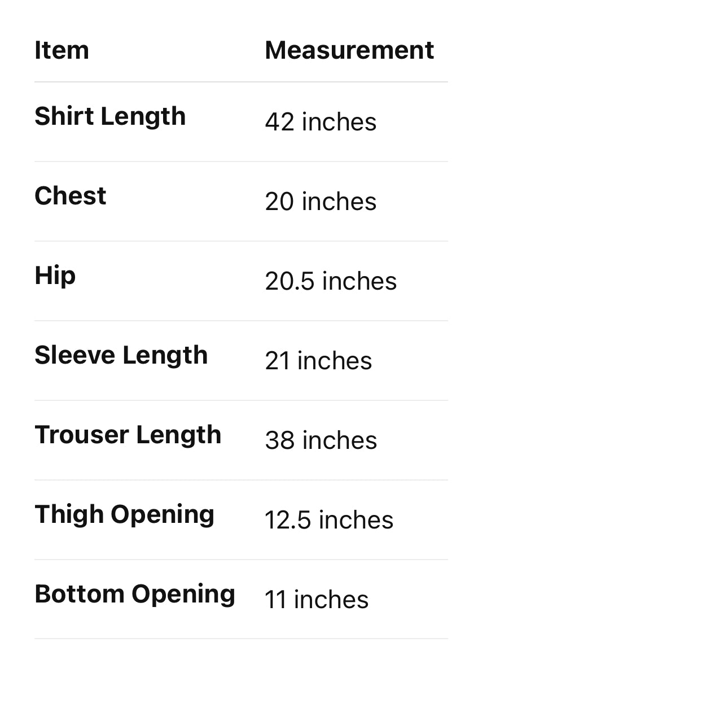Select the Sleeve Length label
Screen dimensions: 728x703
(121, 355)
